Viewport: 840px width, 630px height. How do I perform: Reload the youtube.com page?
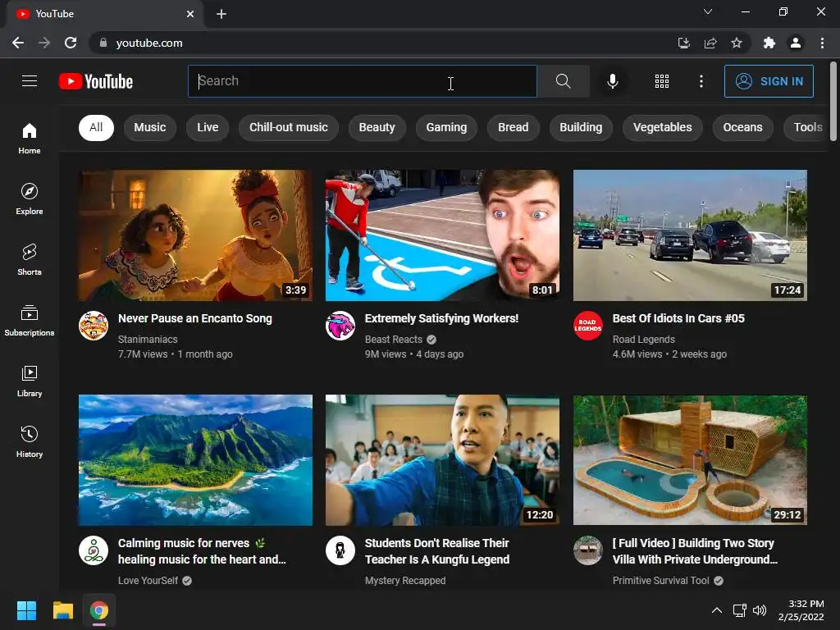(x=71, y=43)
